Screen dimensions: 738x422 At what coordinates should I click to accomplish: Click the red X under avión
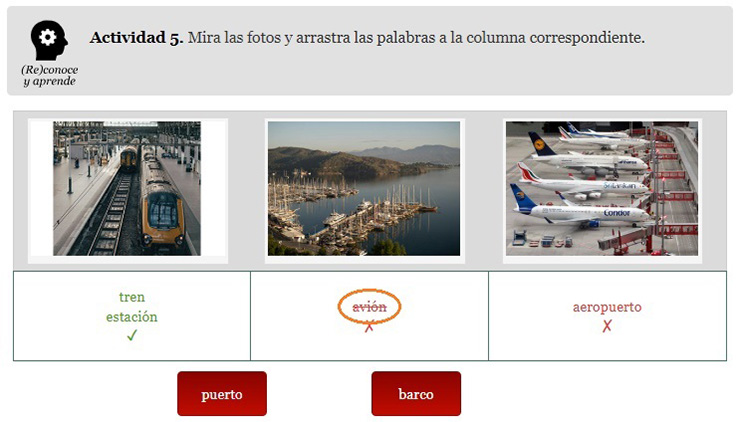[x=369, y=326]
